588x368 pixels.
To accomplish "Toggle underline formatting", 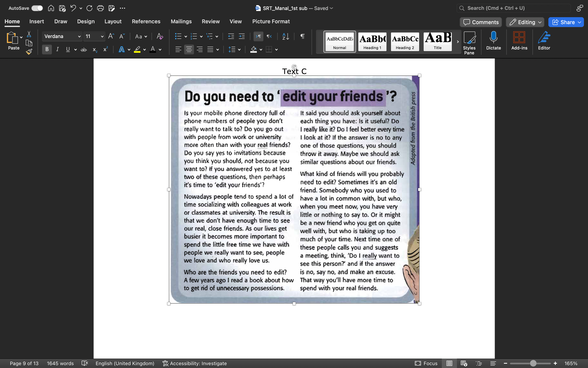I will [68, 49].
